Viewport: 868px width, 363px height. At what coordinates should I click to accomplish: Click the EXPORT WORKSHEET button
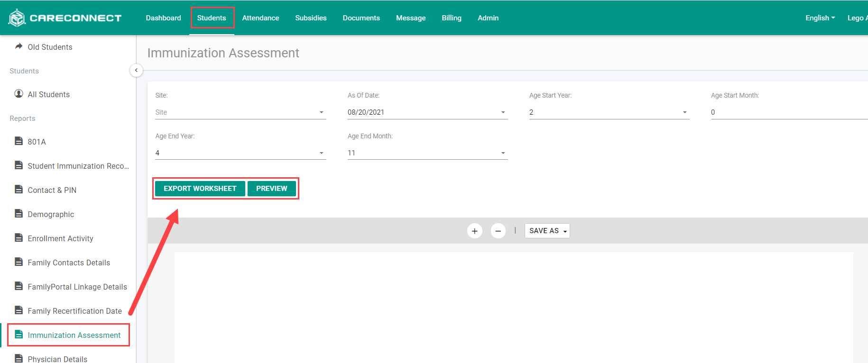pos(200,189)
